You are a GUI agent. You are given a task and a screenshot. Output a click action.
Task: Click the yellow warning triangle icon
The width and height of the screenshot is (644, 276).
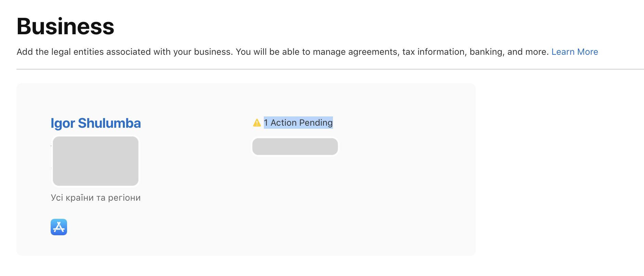click(257, 123)
